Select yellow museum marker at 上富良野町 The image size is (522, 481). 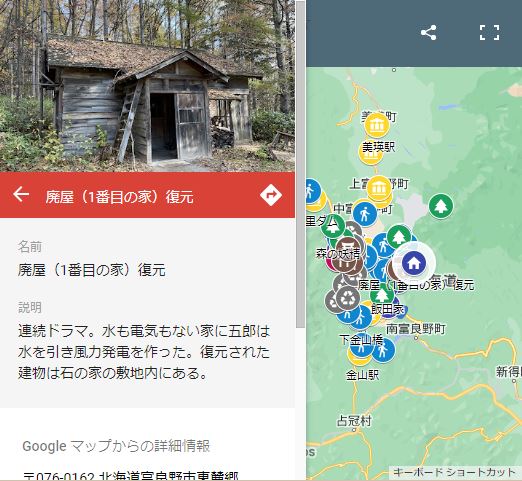[x=379, y=188]
